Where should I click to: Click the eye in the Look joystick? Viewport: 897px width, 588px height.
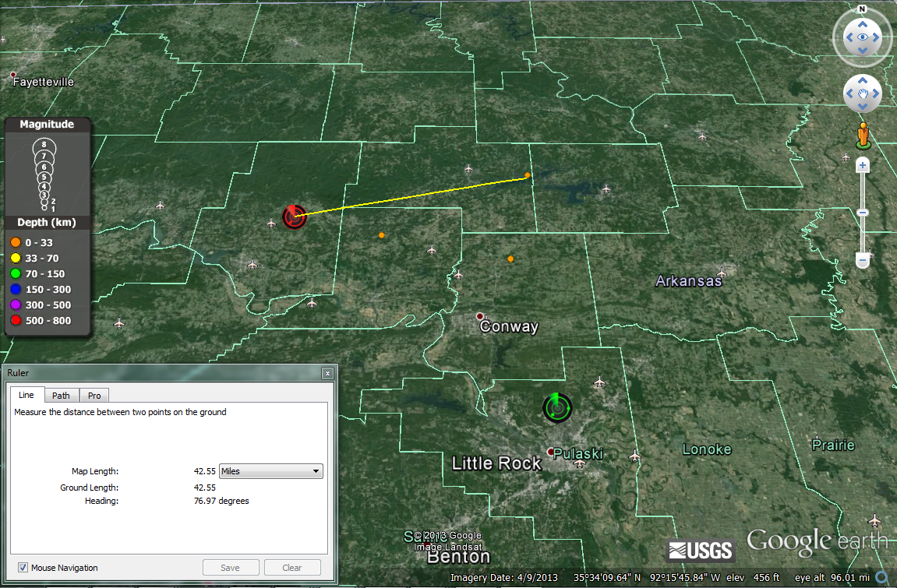pos(862,37)
